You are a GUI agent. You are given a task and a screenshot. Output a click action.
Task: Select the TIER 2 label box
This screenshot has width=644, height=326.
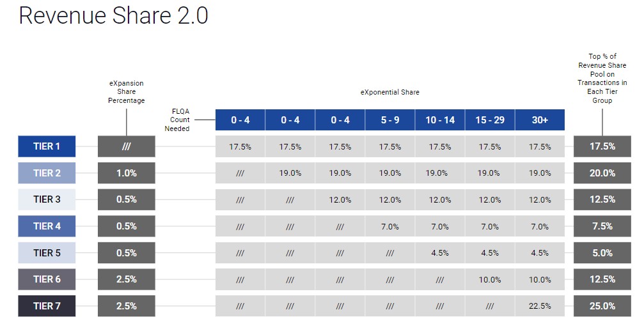coord(47,173)
